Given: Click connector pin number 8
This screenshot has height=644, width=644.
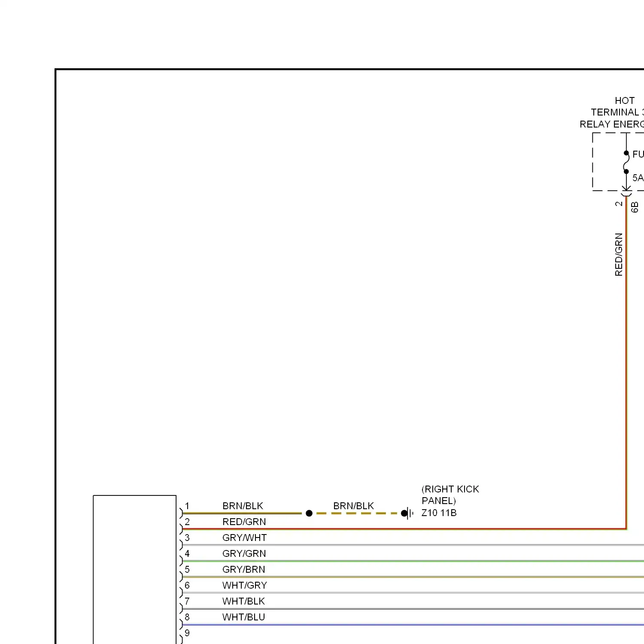Looking at the screenshot, I should (x=187, y=617).
